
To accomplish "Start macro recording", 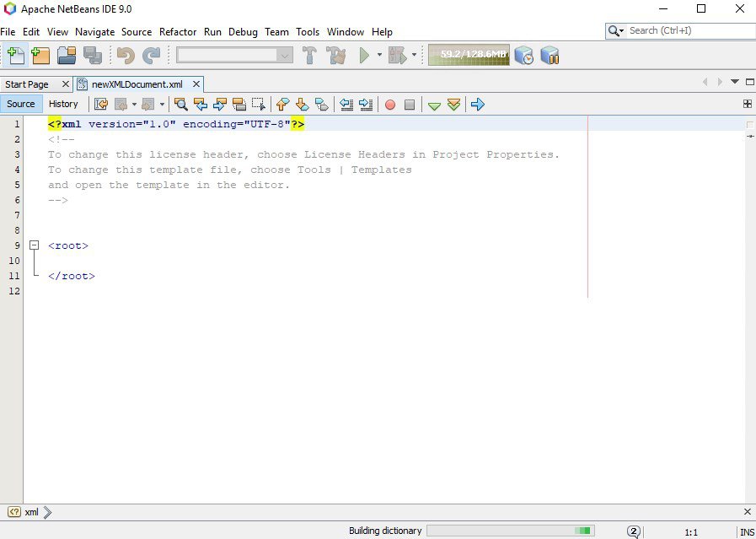I will tap(390, 104).
